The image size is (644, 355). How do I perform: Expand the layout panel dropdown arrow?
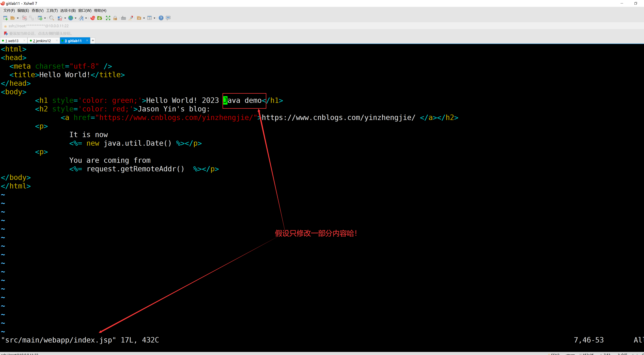[154, 18]
